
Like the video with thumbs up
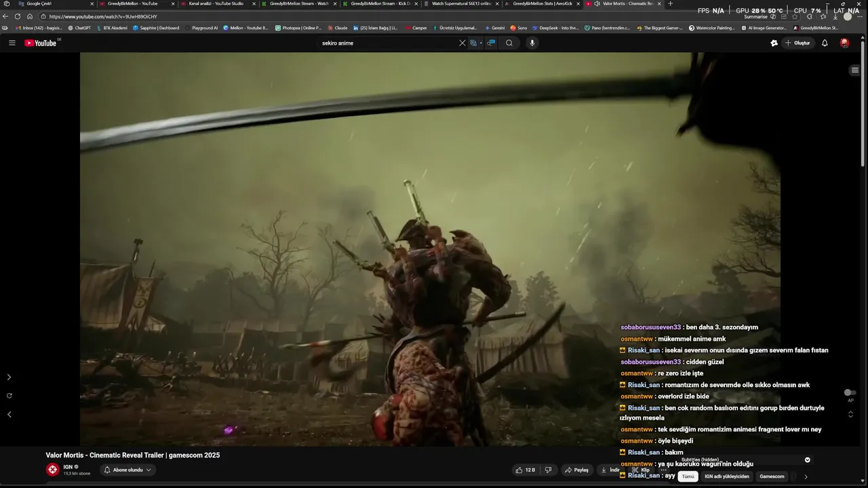(526, 470)
